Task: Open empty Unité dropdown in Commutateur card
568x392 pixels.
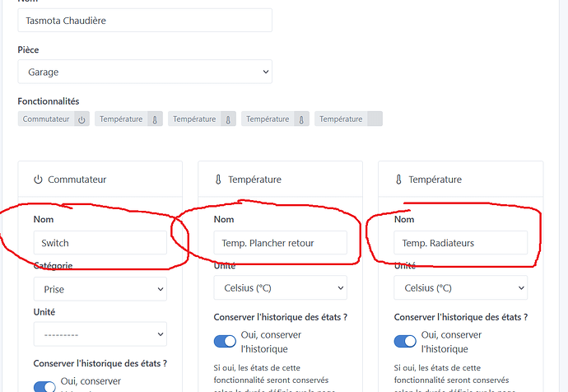Action: click(x=100, y=334)
